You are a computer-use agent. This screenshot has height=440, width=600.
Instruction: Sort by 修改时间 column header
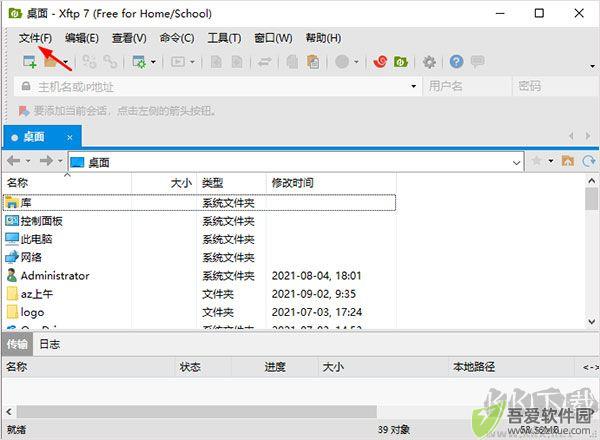331,183
